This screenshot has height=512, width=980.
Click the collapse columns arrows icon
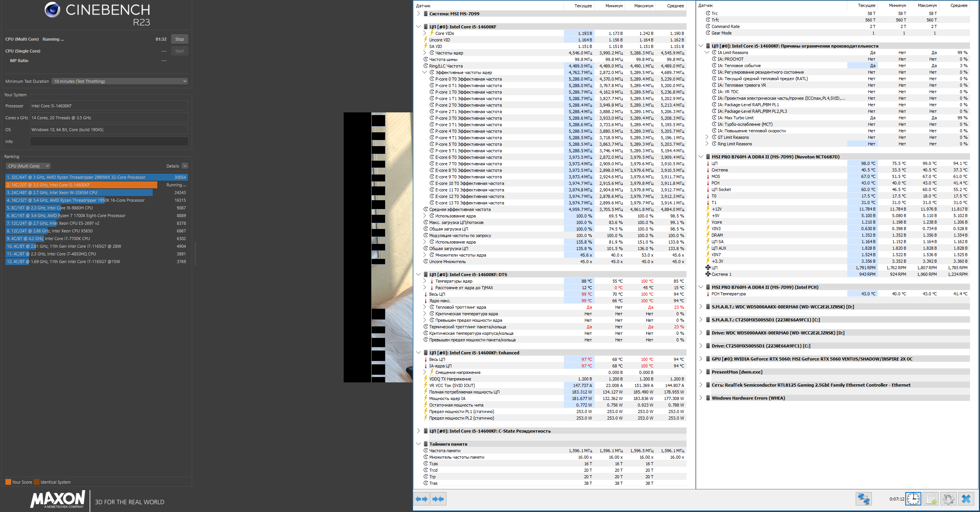pyautogui.click(x=438, y=499)
